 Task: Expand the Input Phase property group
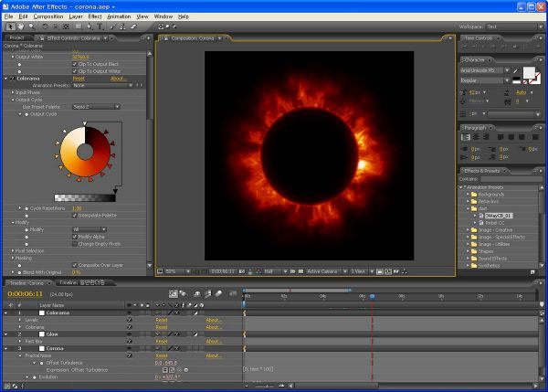click(x=13, y=92)
